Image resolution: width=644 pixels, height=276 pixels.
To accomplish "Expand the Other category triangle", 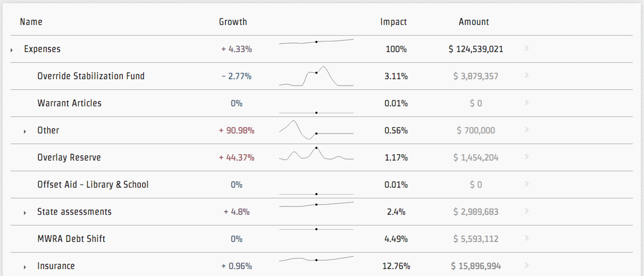I will (x=25, y=131).
